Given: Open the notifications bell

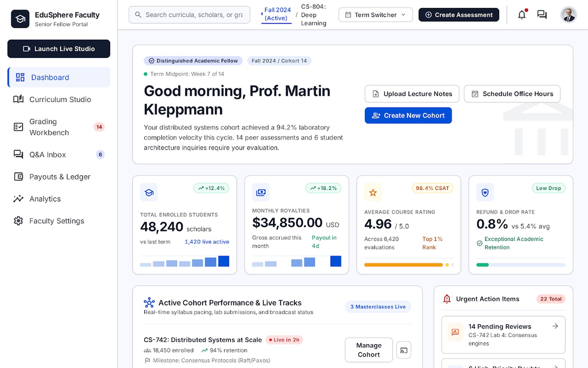Looking at the screenshot, I should pos(522,15).
